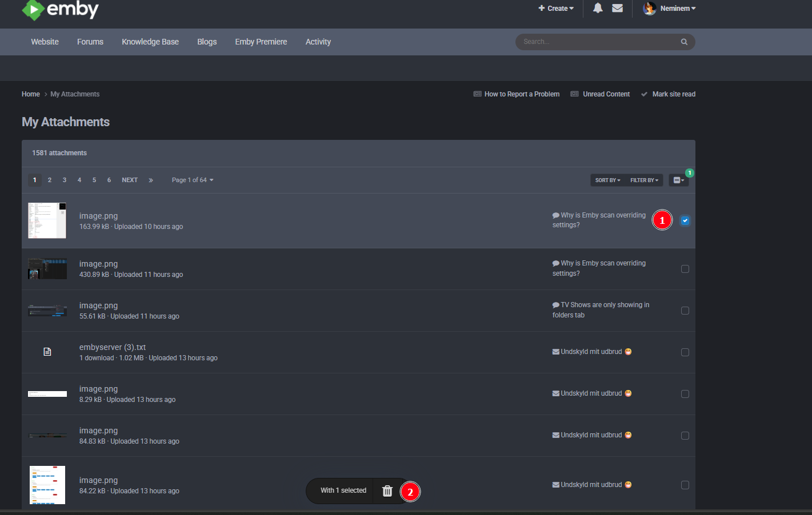
Task: Click the NEXT page button
Action: click(130, 180)
